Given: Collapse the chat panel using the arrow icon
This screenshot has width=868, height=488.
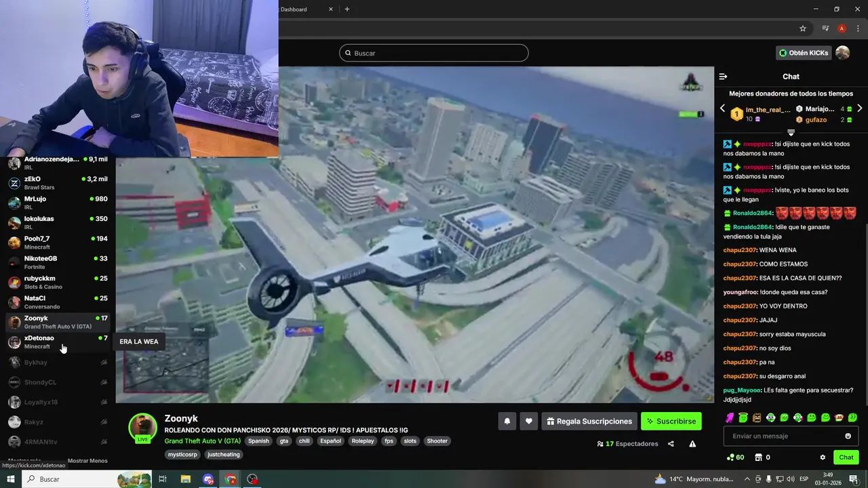Looking at the screenshot, I should [x=723, y=77].
